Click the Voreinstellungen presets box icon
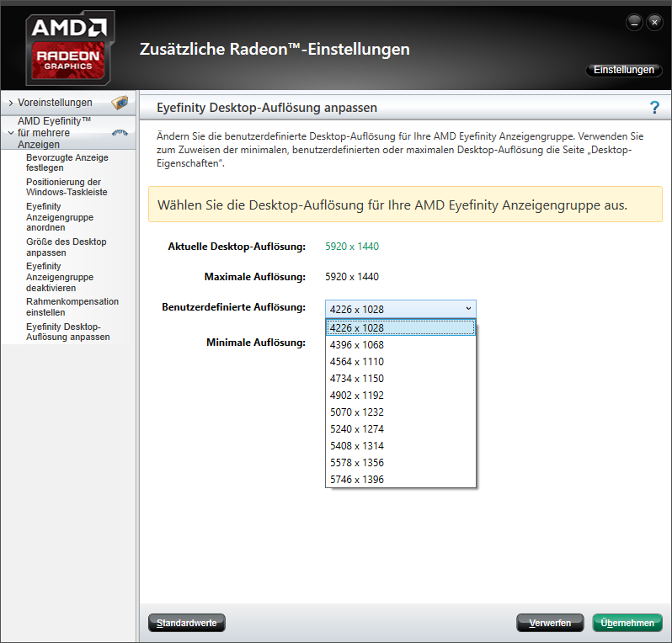 (x=120, y=103)
